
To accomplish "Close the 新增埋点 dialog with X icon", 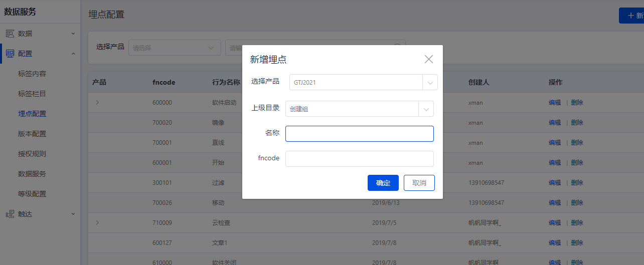I will point(428,59).
